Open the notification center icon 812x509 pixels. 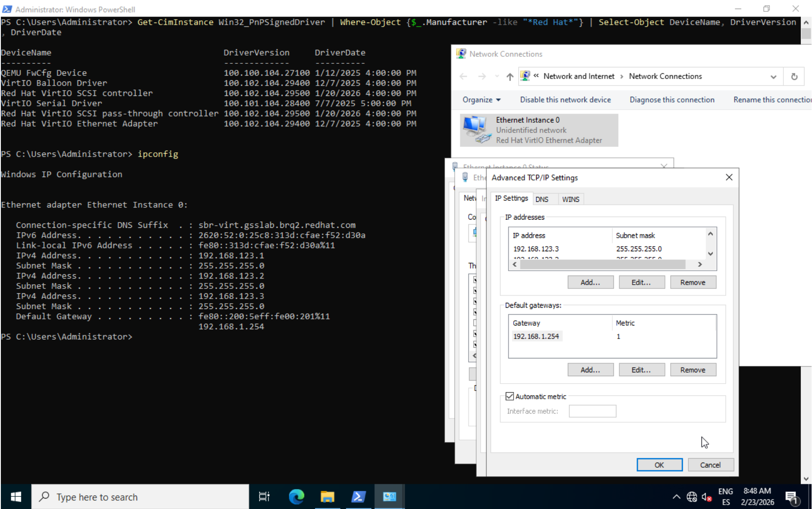[792, 497]
